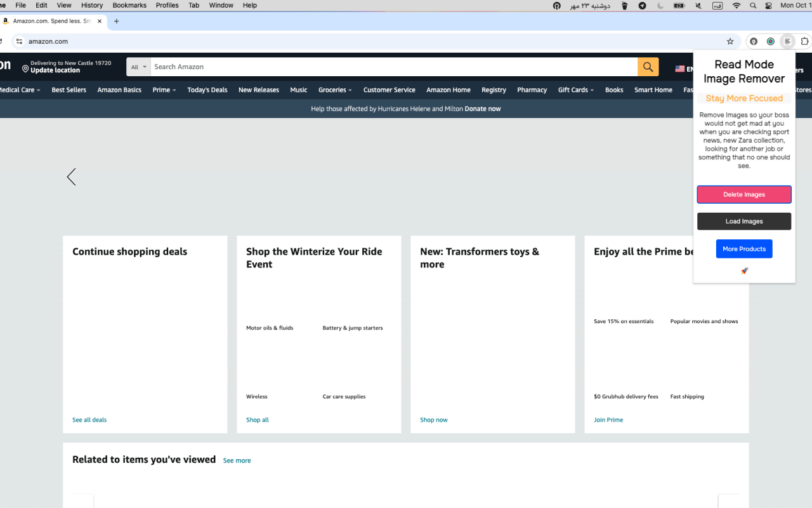Click the Popular movies and shows label
The height and width of the screenshot is (508, 812).
coord(704,321)
